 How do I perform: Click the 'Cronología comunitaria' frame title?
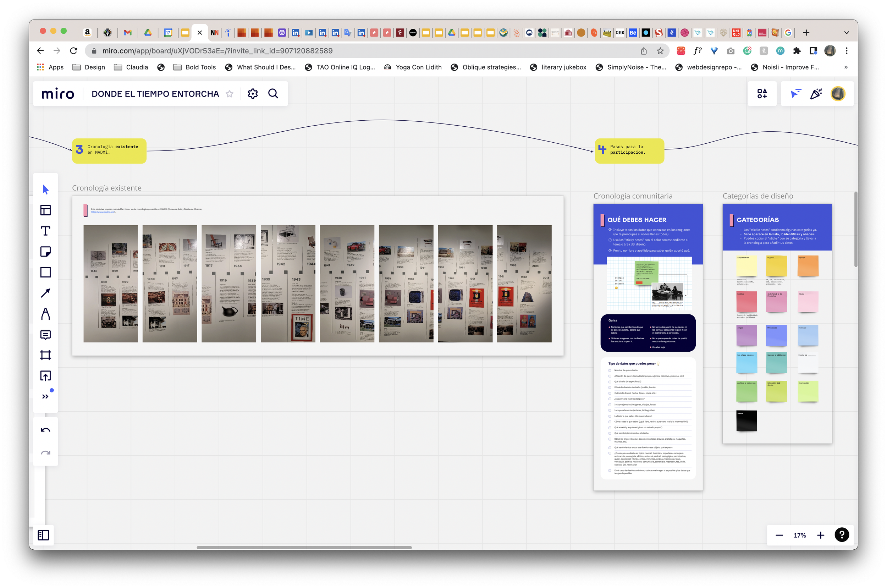click(x=633, y=196)
